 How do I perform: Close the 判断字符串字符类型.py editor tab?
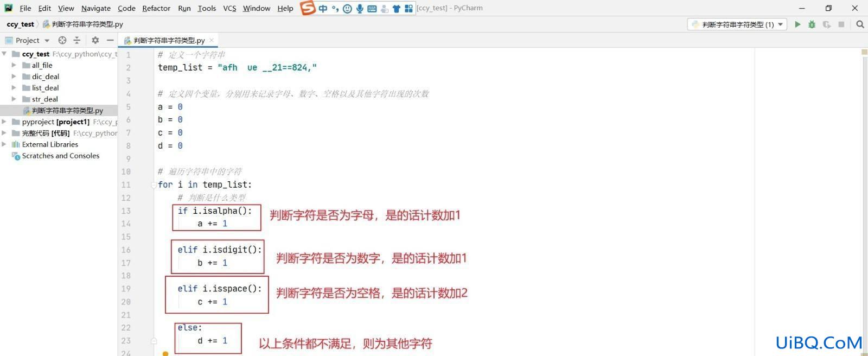[x=212, y=40]
